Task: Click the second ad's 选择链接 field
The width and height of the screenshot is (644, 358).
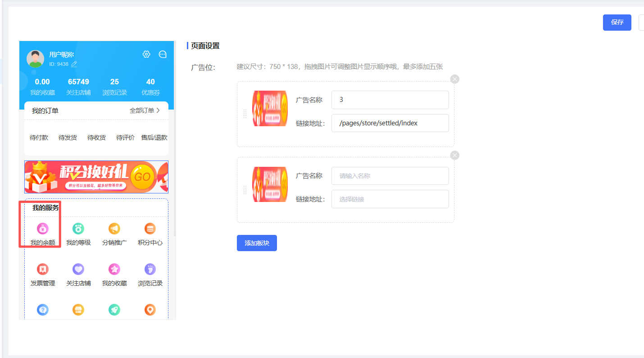Action: [390, 199]
